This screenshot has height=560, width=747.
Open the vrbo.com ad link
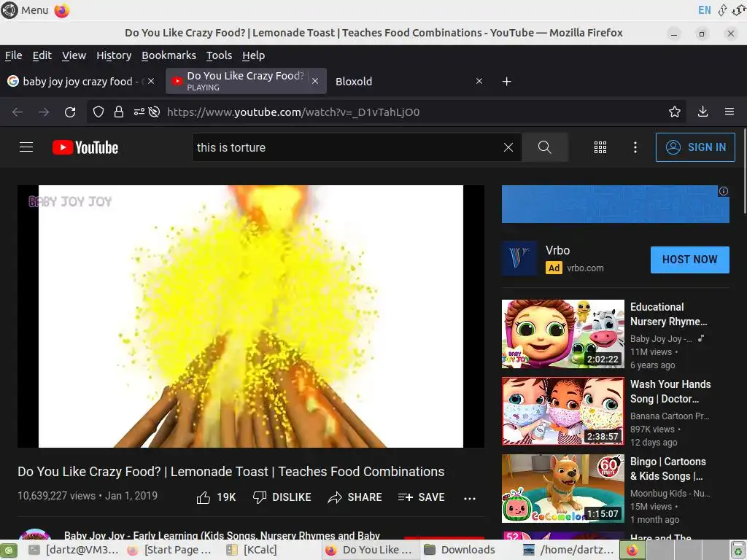[585, 268]
